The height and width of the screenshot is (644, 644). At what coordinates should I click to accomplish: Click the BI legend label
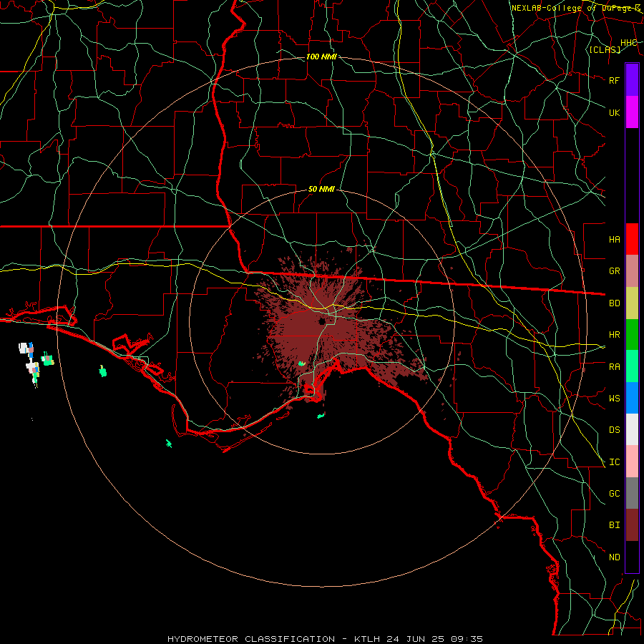(614, 525)
